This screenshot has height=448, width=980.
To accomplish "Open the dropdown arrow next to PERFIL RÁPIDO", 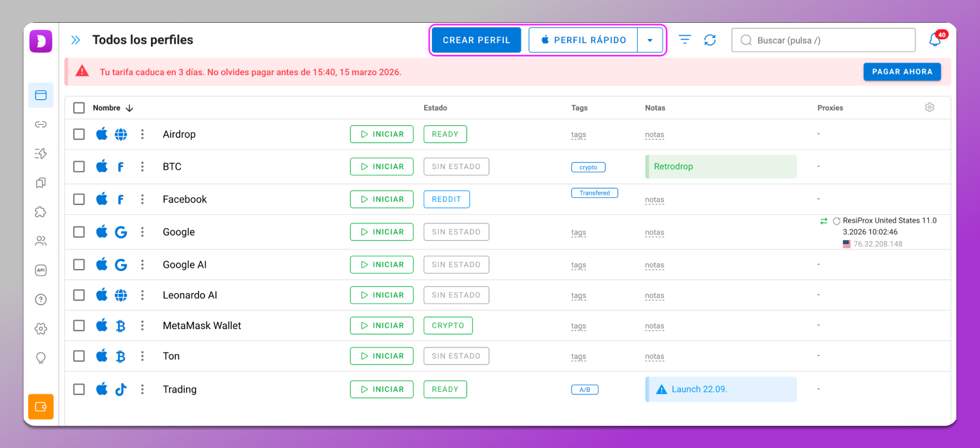I will 650,40.
